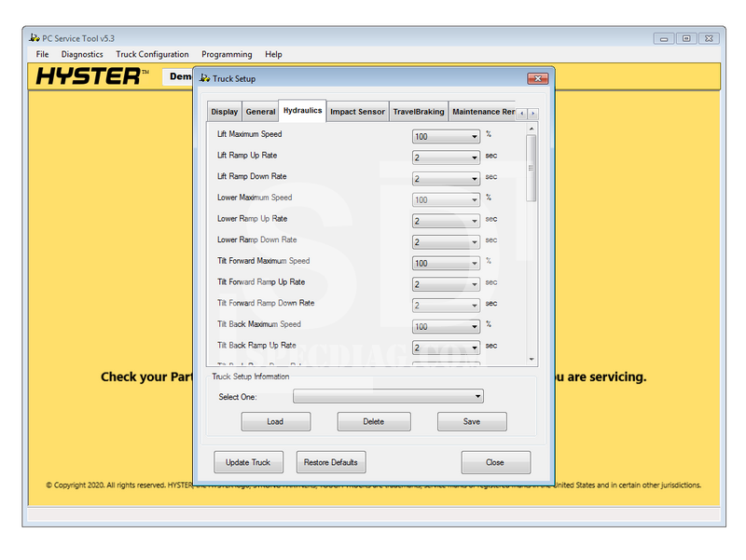Switch to the TravelBraking tab

tap(418, 112)
